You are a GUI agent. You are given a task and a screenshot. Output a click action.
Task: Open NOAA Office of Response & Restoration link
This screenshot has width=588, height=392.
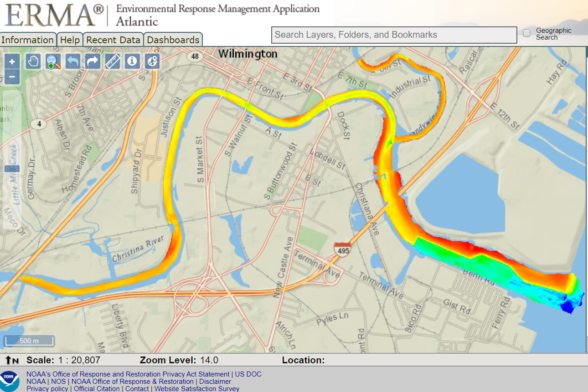click(x=133, y=382)
